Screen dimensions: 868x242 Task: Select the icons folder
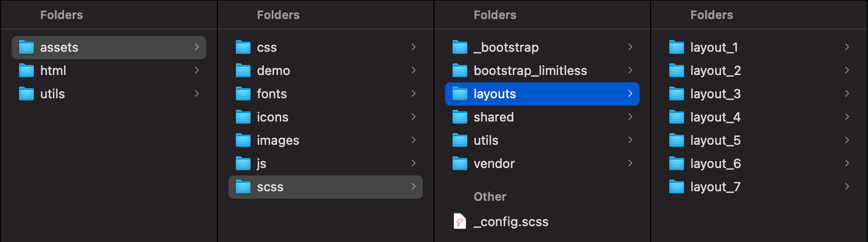click(x=272, y=117)
